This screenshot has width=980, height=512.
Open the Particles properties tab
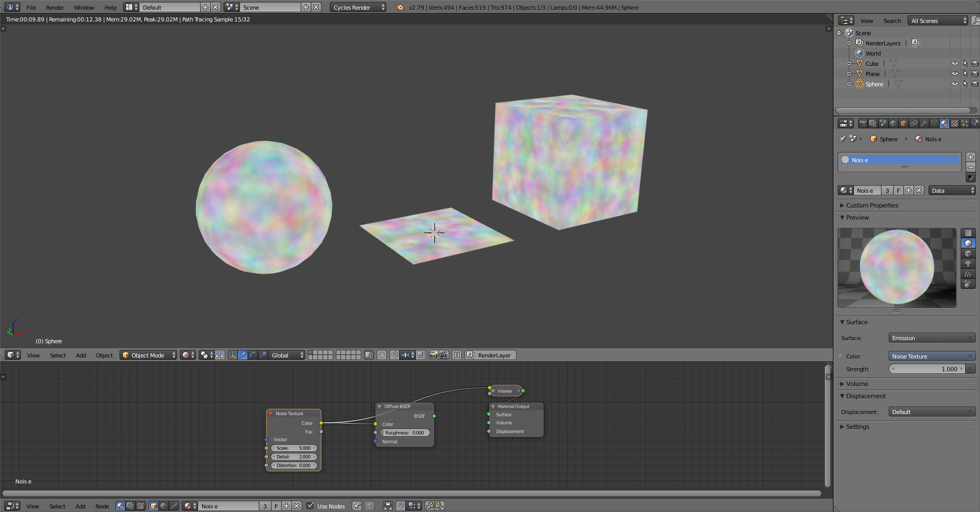coord(965,123)
